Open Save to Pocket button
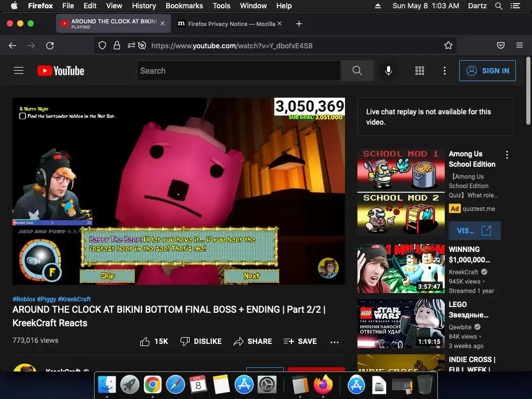 (x=501, y=46)
